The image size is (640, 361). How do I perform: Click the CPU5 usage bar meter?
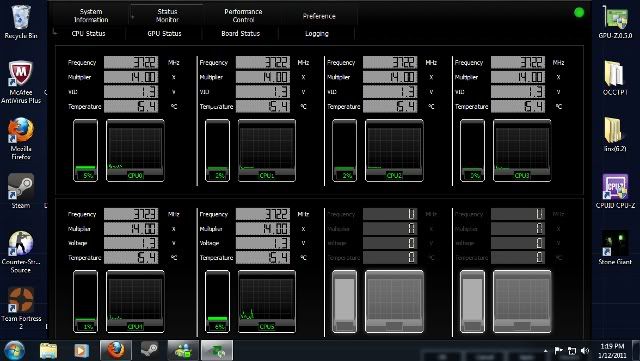[217, 301]
